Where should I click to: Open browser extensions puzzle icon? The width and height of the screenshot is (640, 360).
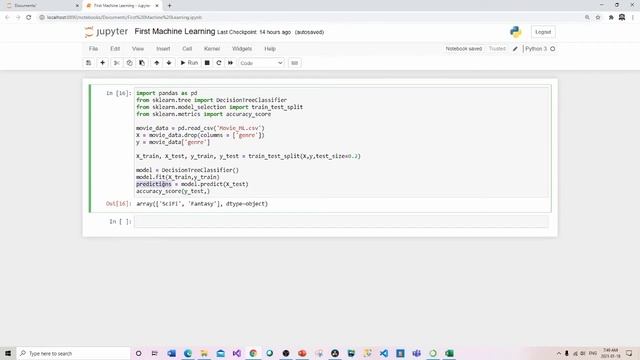611,17
